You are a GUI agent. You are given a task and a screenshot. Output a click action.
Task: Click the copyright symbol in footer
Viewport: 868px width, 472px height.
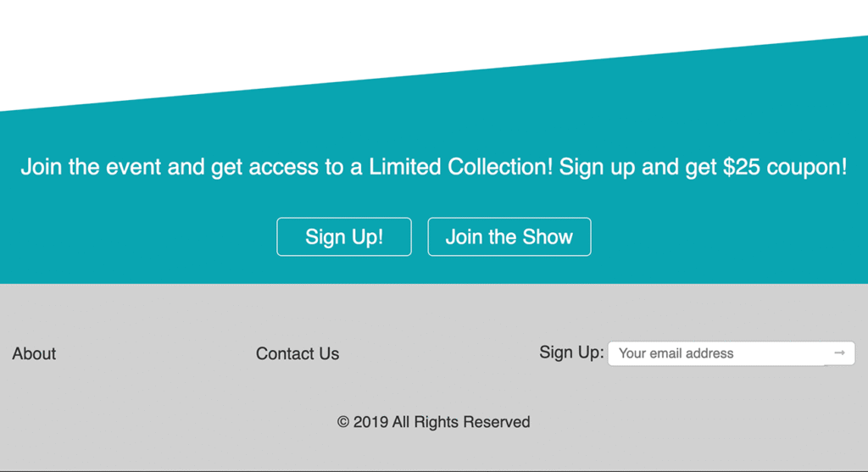[343, 422]
